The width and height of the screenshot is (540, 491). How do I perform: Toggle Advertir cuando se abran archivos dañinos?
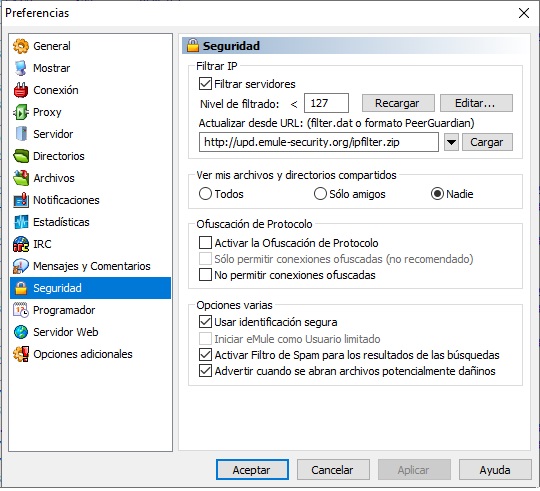205,371
